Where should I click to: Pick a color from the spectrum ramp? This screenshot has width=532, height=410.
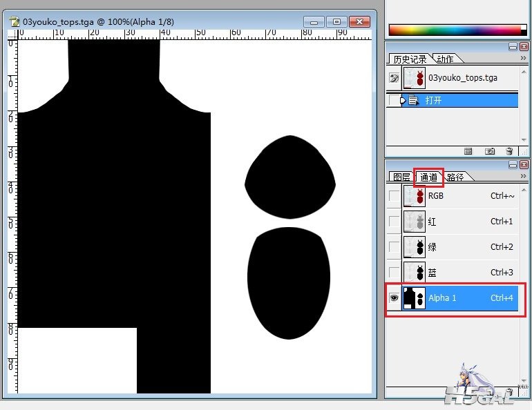457,30
